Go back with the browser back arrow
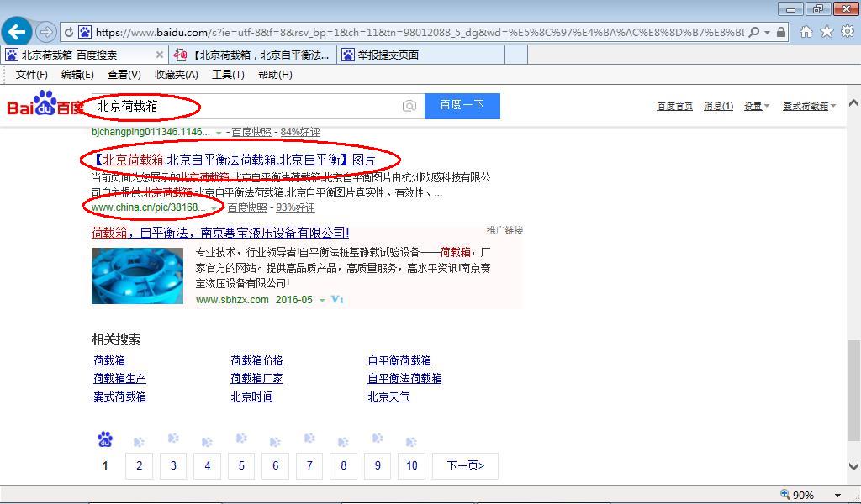 coord(17,32)
